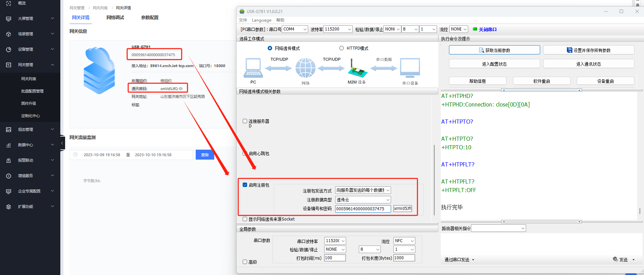Click the gateway management sidebar icon
This screenshot has height=275, width=644.
point(9,65)
